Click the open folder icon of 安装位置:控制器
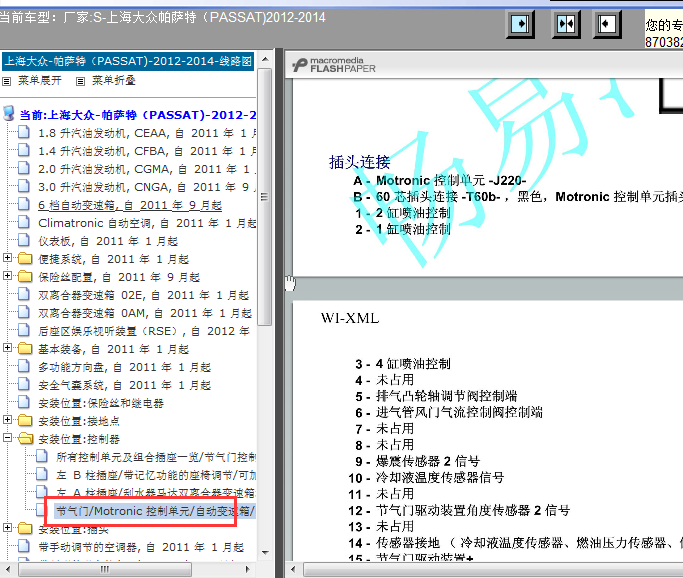Image resolution: width=683 pixels, height=578 pixels. pyautogui.click(x=25, y=439)
